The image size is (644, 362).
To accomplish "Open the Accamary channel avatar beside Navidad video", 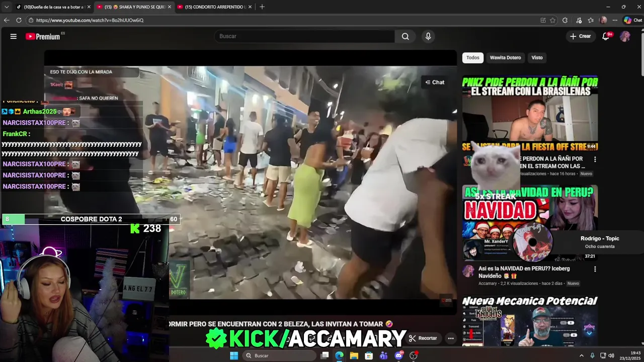I will pyautogui.click(x=468, y=271).
